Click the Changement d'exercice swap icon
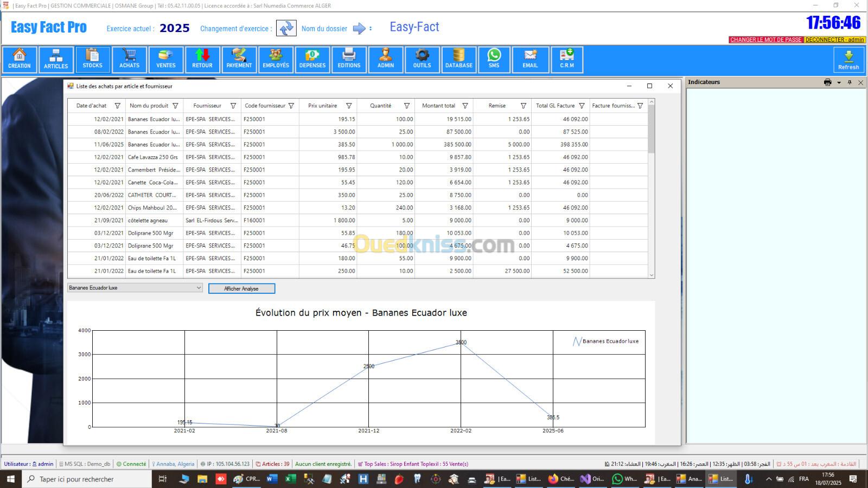Viewport: 868px width, 488px height. [286, 28]
